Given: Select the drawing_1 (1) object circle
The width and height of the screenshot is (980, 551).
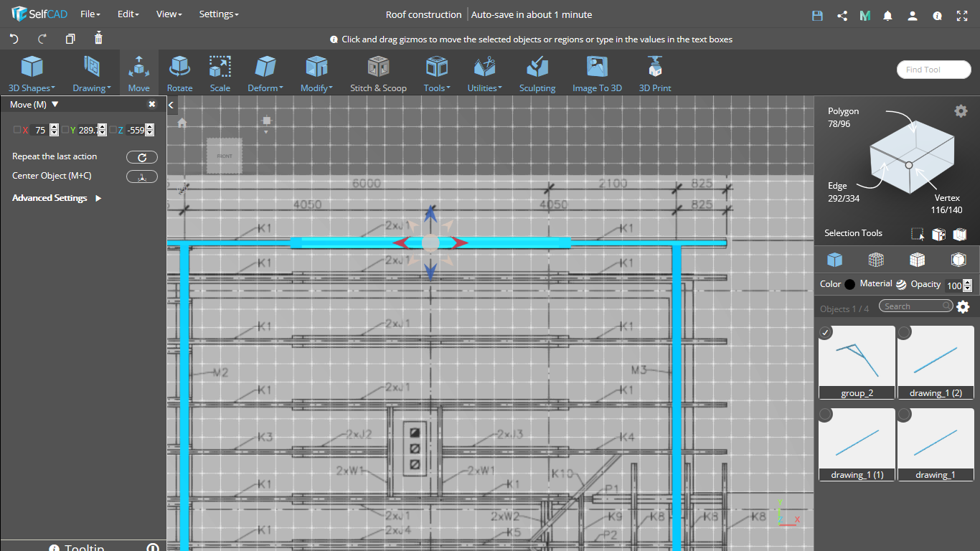Looking at the screenshot, I should pyautogui.click(x=826, y=415).
